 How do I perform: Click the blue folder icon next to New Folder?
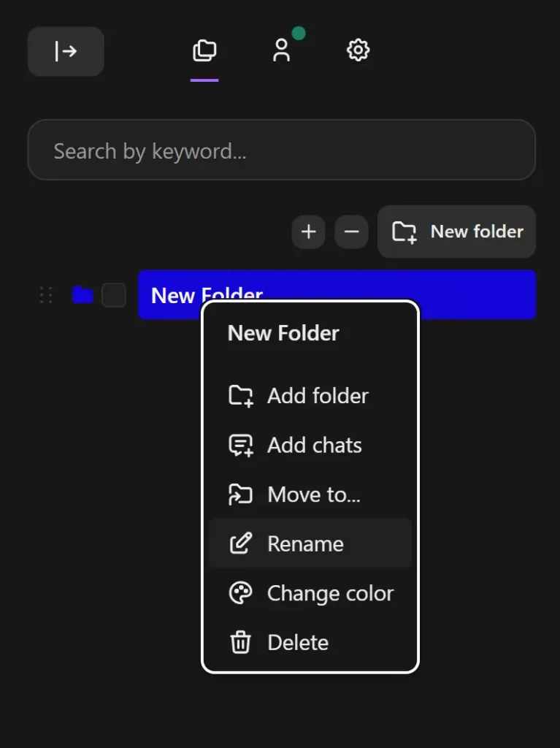pyautogui.click(x=82, y=294)
